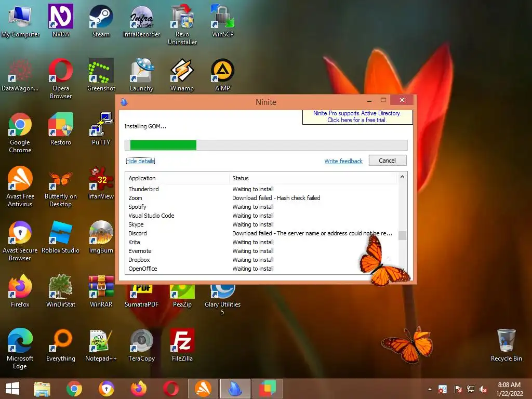
Task: Click the muted volume tray icon
Action: click(x=483, y=389)
